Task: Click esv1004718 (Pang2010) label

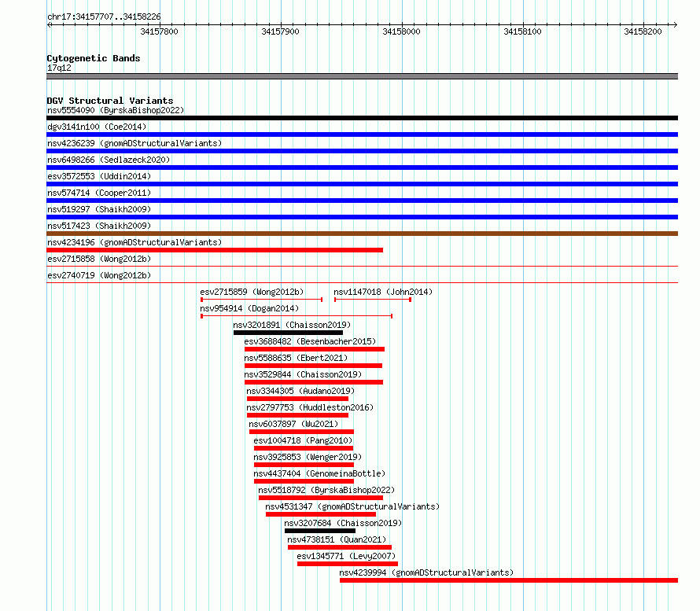Action: pos(303,440)
